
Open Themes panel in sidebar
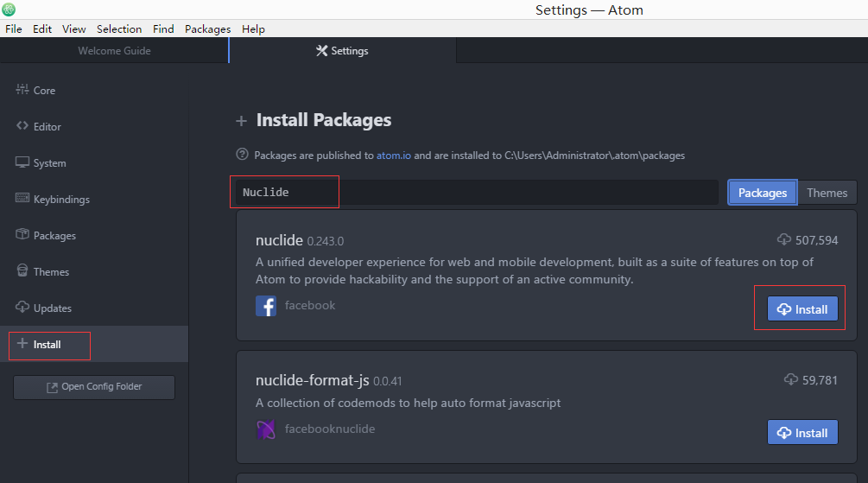[x=94, y=271]
